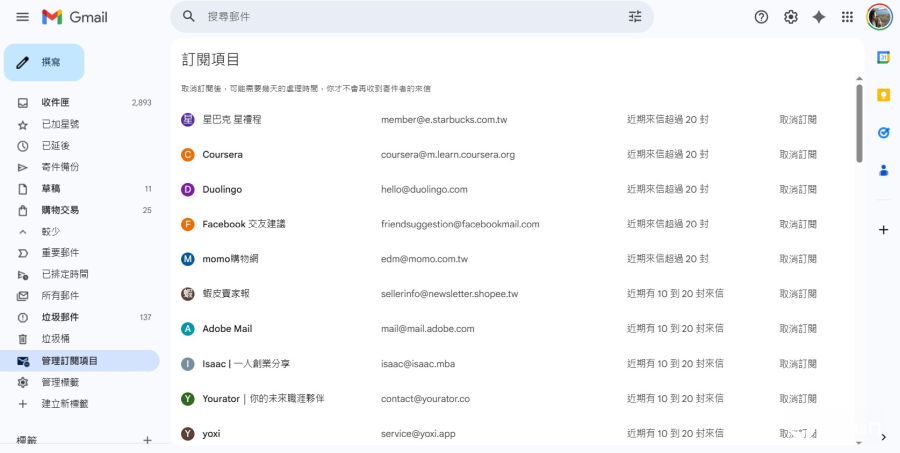This screenshot has height=453, width=900.
Task: Open the Google account profile picture
Action: tap(879, 17)
